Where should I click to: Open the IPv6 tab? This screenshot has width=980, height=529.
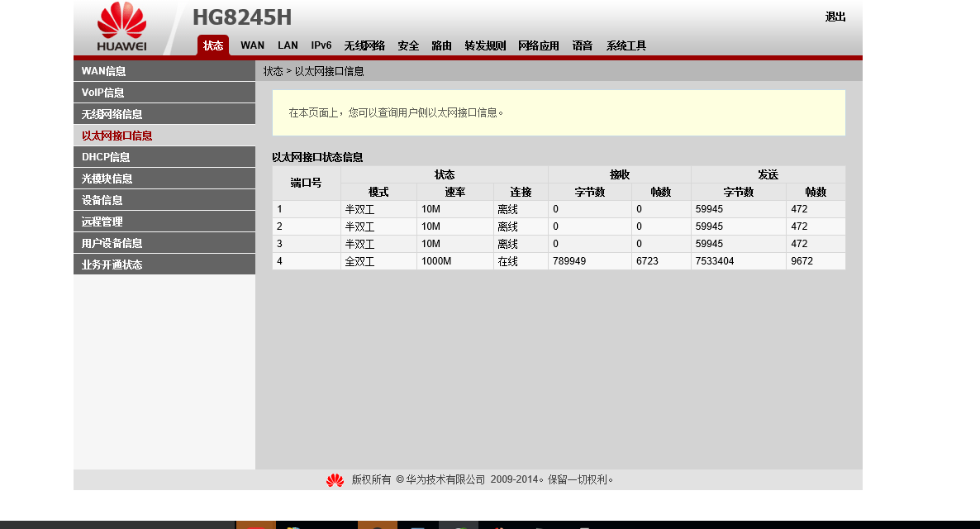[321, 45]
